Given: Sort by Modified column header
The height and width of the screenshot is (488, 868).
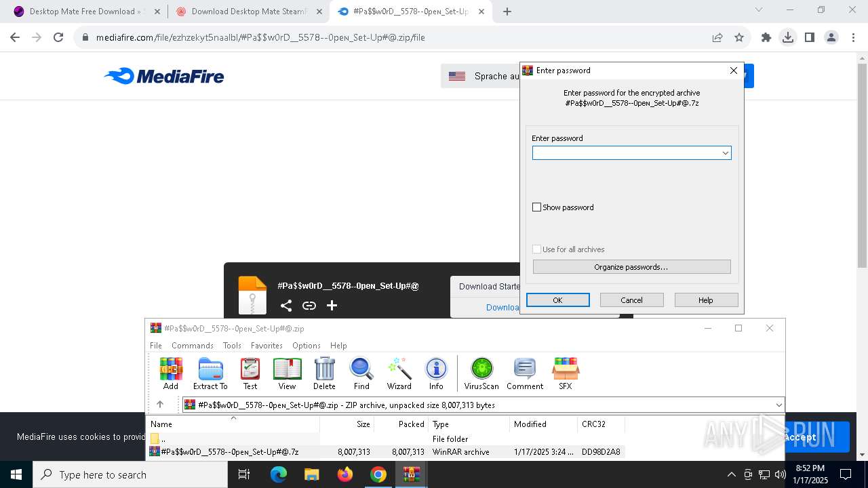Looking at the screenshot, I should [x=543, y=424].
